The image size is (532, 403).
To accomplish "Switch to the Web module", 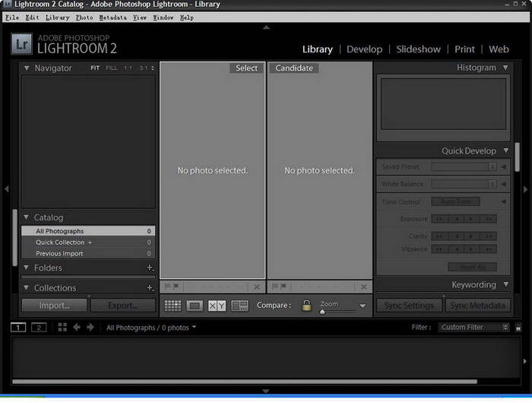I will (x=499, y=49).
